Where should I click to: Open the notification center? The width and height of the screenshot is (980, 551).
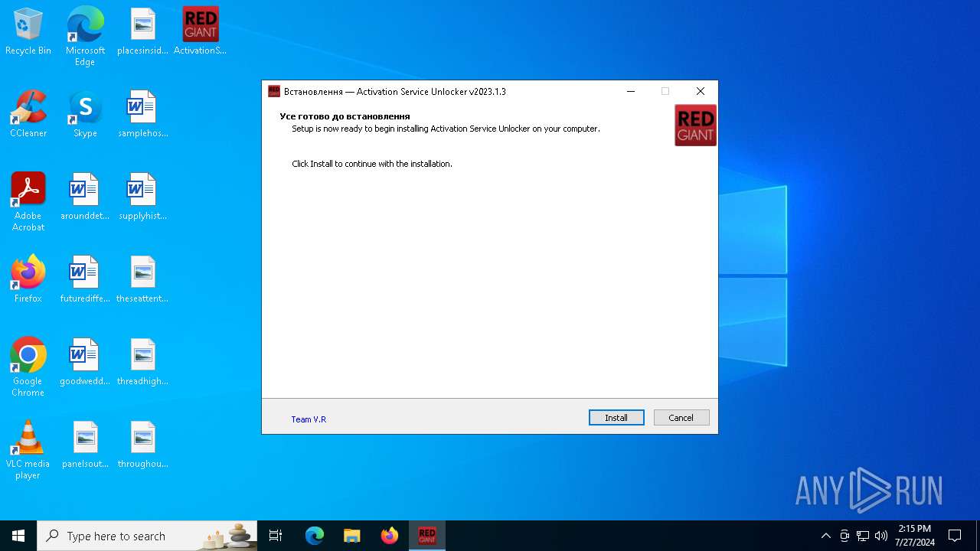coord(955,536)
